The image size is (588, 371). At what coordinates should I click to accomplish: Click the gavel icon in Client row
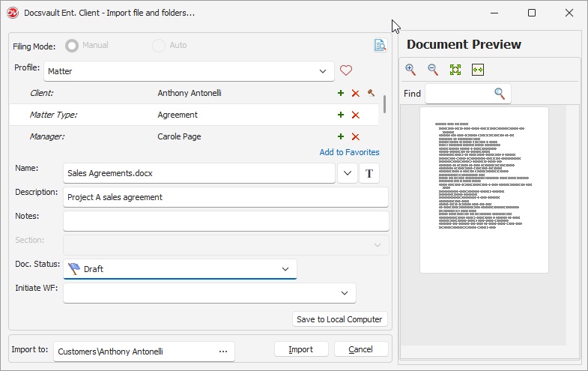(371, 93)
